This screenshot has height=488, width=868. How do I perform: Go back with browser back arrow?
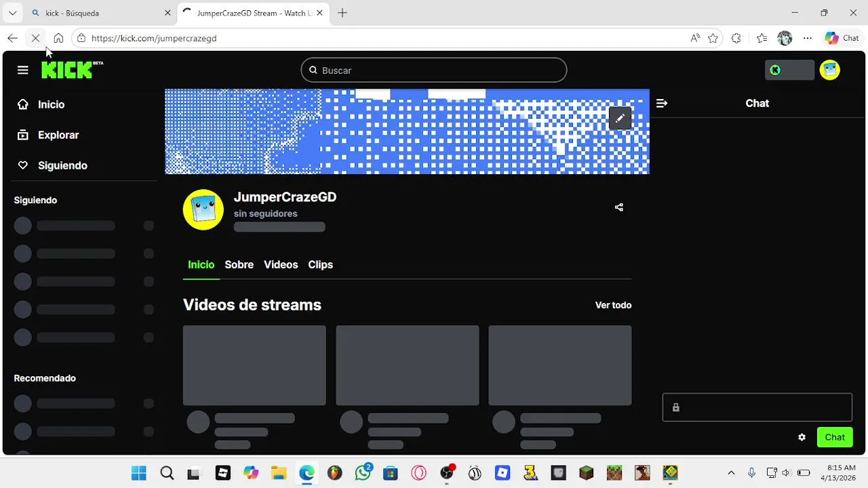point(13,38)
